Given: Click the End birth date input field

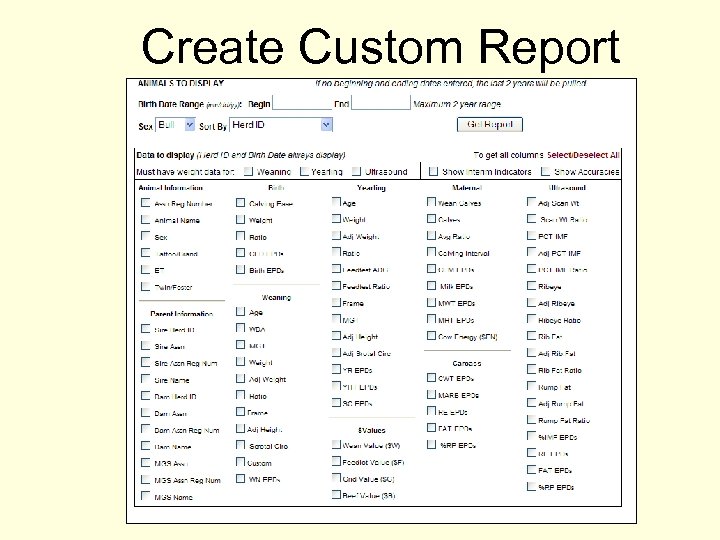Looking at the screenshot, I should click(381, 103).
